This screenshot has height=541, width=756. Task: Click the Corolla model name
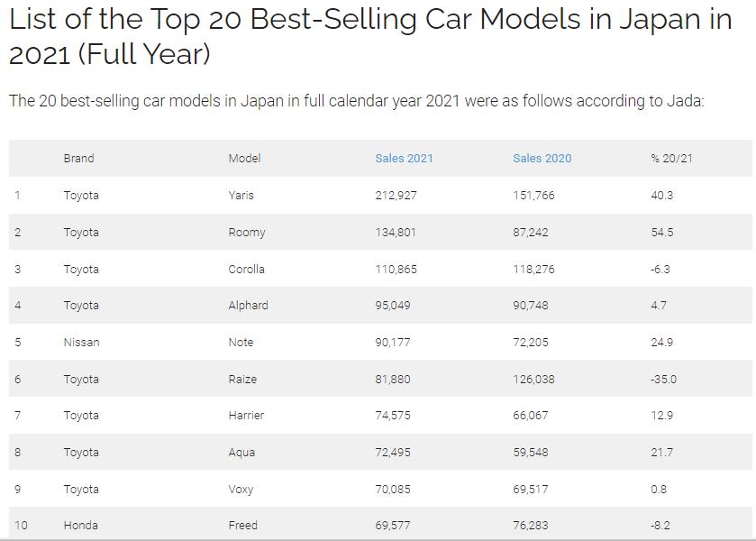[x=246, y=269]
